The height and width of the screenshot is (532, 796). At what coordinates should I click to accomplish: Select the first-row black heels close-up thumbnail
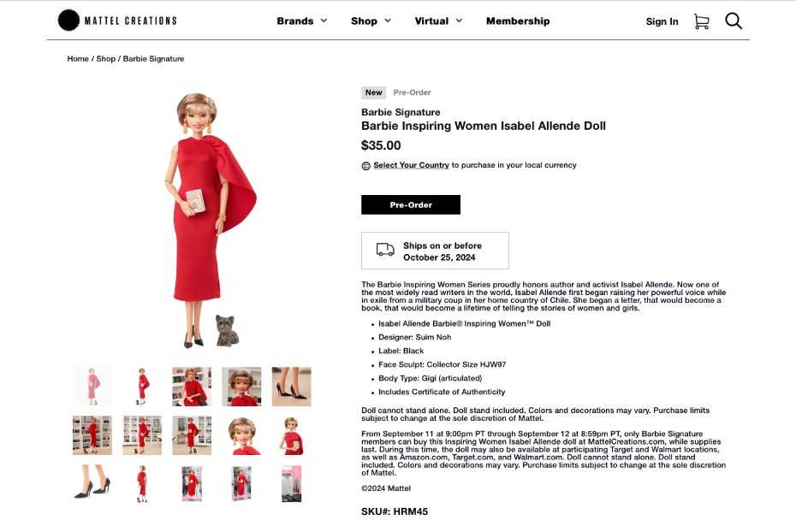pos(291,387)
